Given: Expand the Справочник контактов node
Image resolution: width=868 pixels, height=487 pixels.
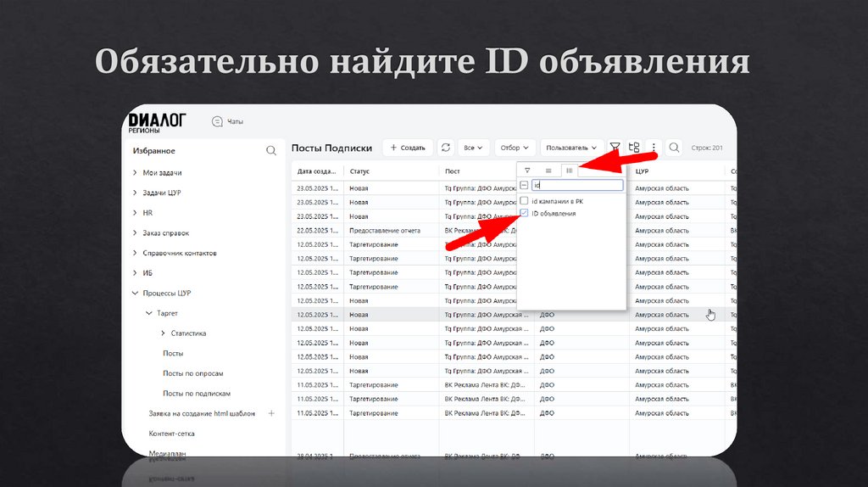Looking at the screenshot, I should pyautogui.click(x=135, y=253).
